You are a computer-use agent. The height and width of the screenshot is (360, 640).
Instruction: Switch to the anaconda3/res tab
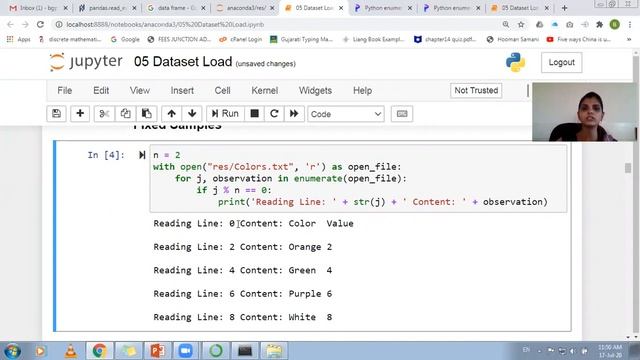point(245,8)
